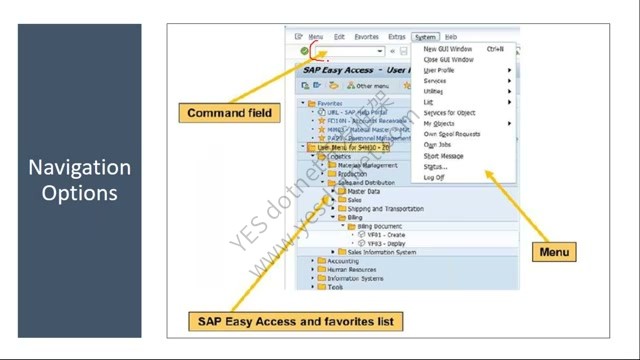Click the Human Resources folder icon
Screen dimensions: 640x360
322,269
